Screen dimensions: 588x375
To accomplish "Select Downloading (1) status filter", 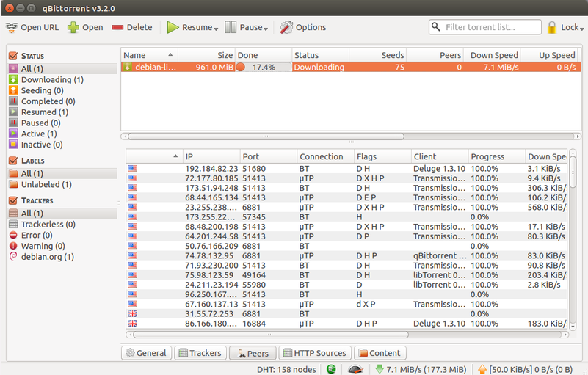I will [52, 79].
